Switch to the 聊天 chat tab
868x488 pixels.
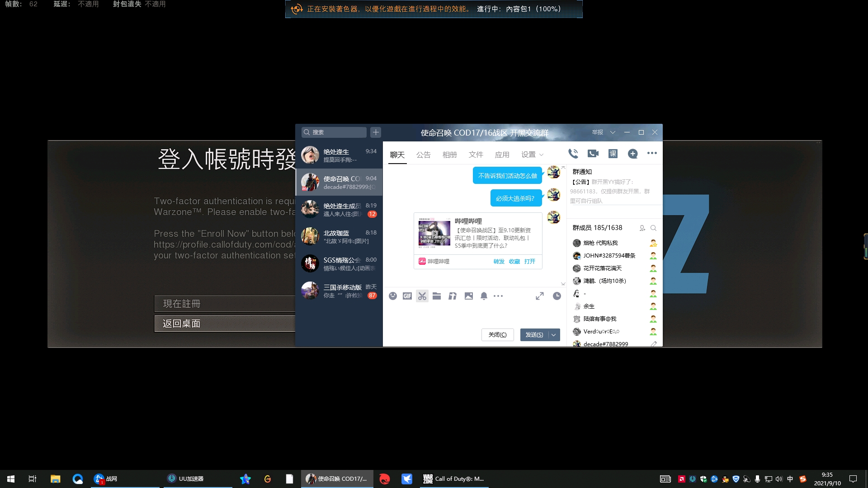pos(397,155)
